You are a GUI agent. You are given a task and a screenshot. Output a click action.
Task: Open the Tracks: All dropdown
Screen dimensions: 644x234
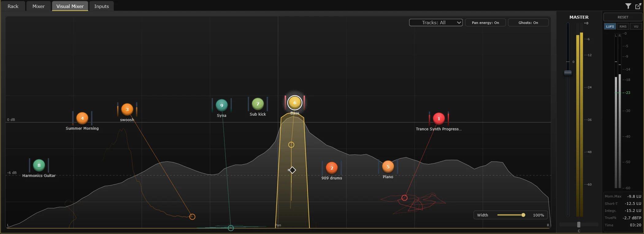pyautogui.click(x=436, y=23)
